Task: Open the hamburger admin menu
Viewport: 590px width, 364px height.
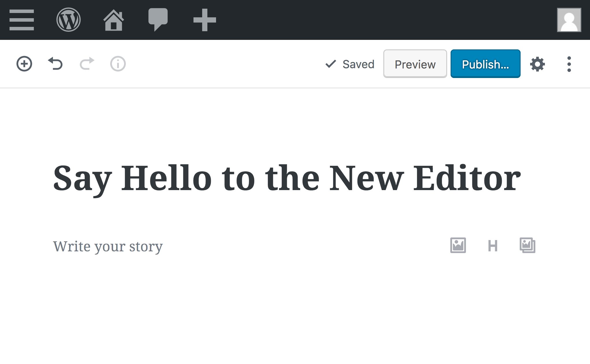Action: (22, 20)
